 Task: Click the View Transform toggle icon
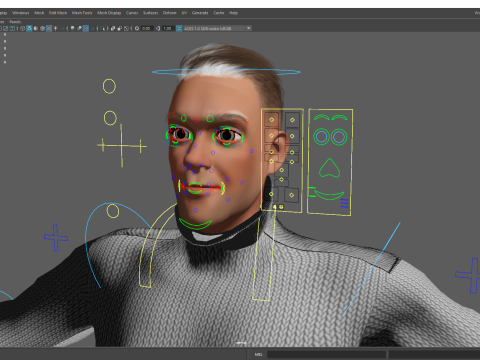pos(179,28)
